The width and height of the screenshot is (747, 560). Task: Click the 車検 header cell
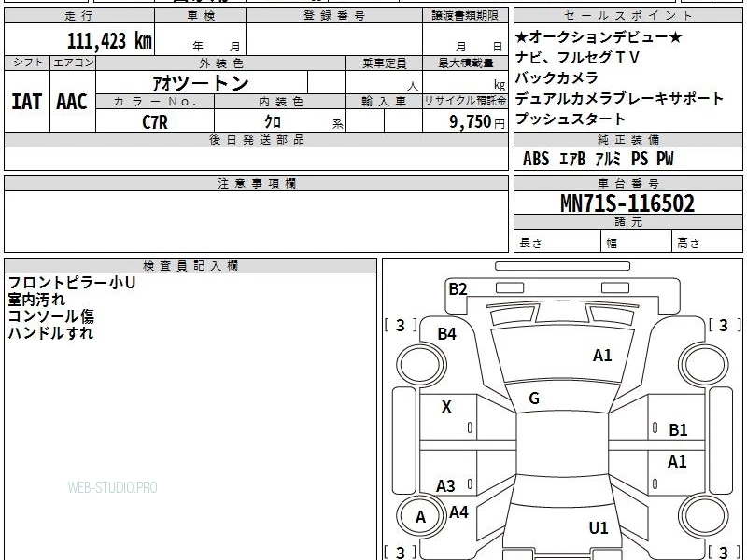click(x=201, y=16)
